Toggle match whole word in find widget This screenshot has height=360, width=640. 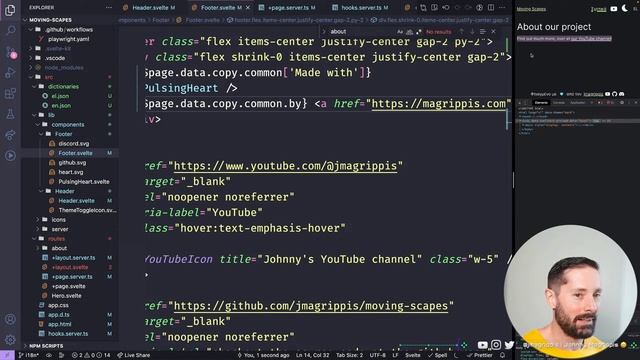coord(409,31)
